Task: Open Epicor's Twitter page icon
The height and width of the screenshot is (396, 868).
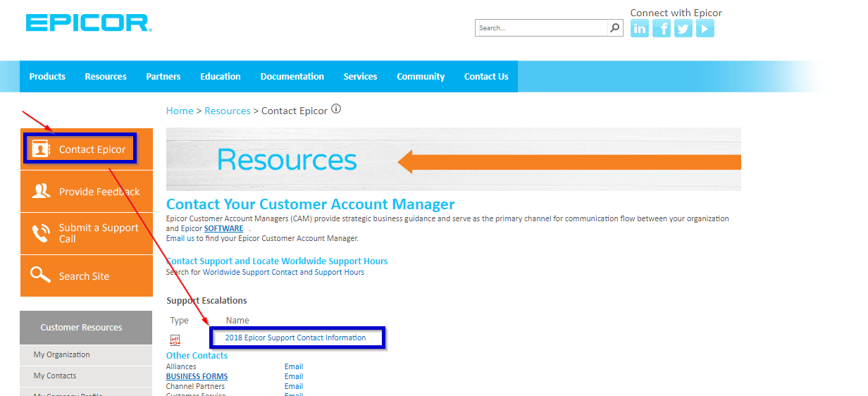Action: 683,28
